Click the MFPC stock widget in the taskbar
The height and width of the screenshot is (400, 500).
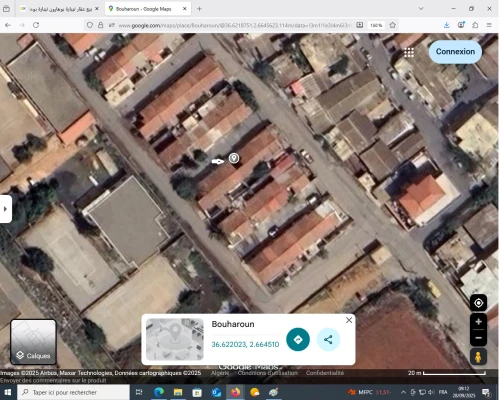click(x=369, y=392)
